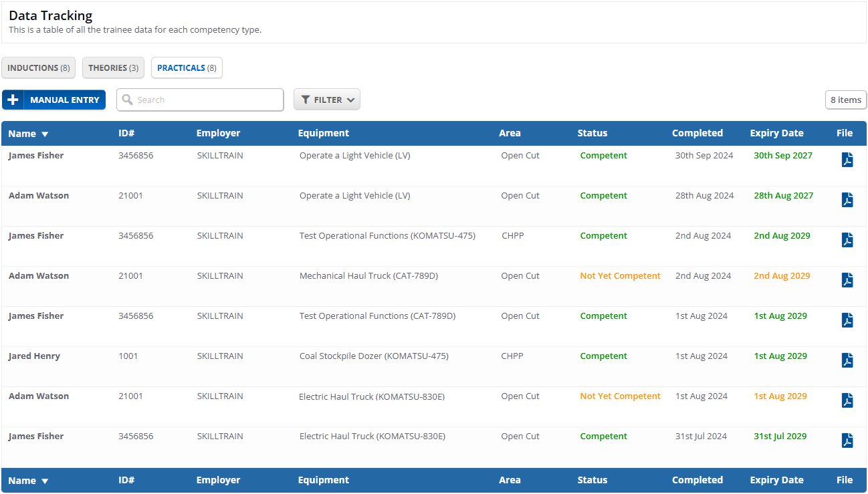Open Adam Watson's Electric Haul Truck PDF
This screenshot has height=494, width=868.
click(x=847, y=400)
